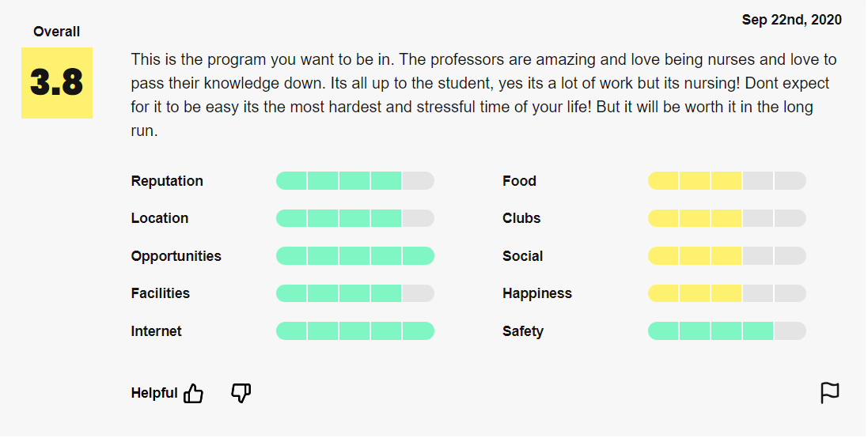Click the thumbs up Helpful icon
This screenshot has width=868, height=438.
193,394
